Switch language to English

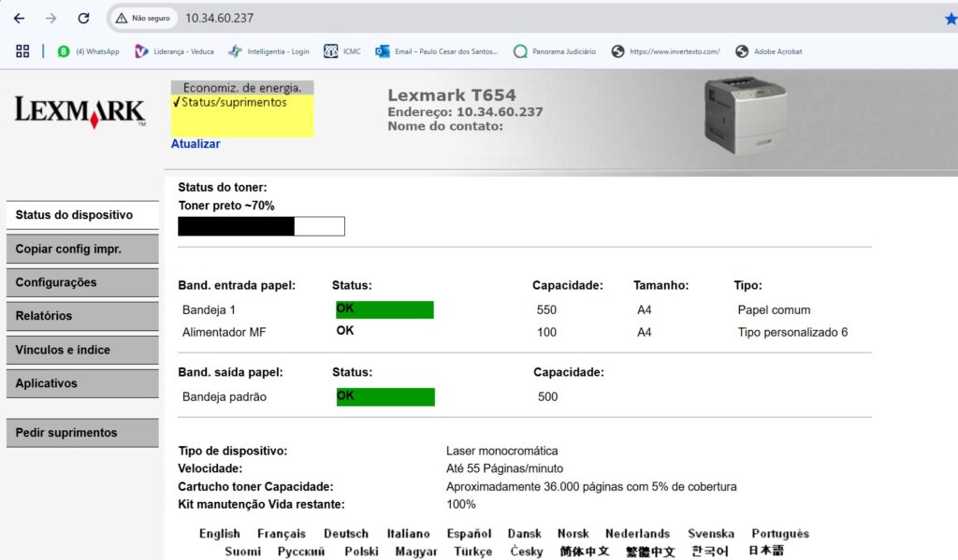219,534
